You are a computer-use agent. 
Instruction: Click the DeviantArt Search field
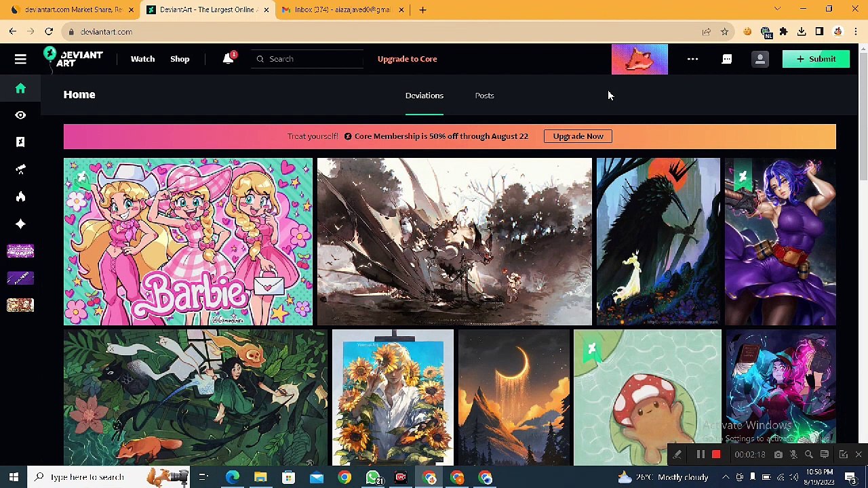pyautogui.click(x=309, y=59)
